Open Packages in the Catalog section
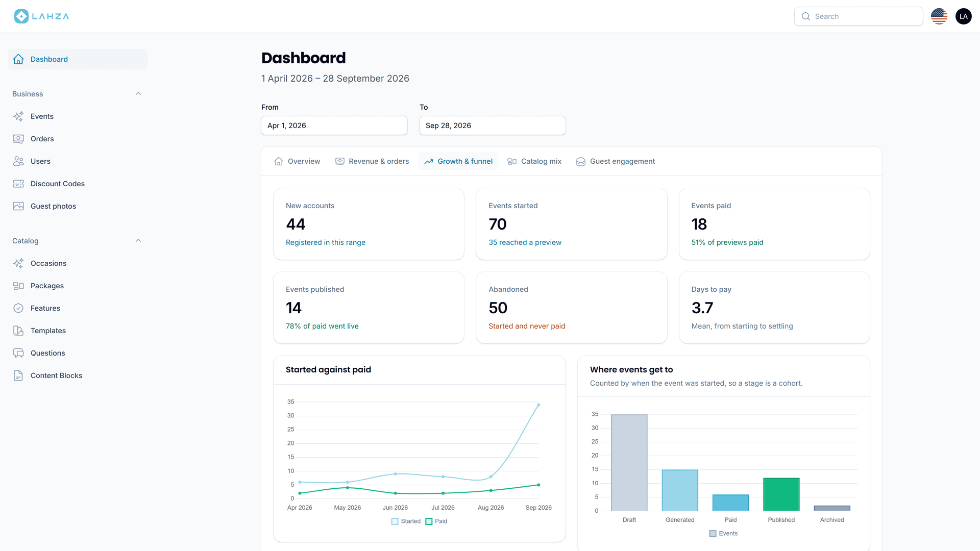 click(x=78, y=286)
